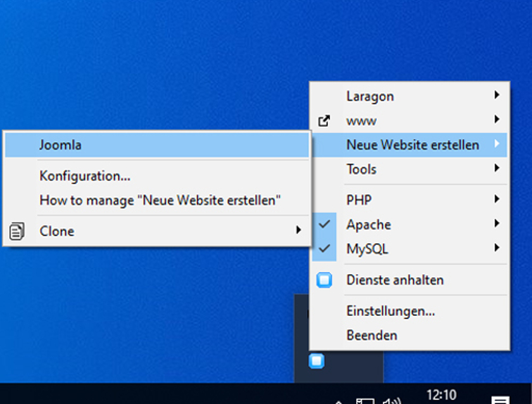532x404 pixels.
Task: Open the PHP submenu
Action: [409, 200]
